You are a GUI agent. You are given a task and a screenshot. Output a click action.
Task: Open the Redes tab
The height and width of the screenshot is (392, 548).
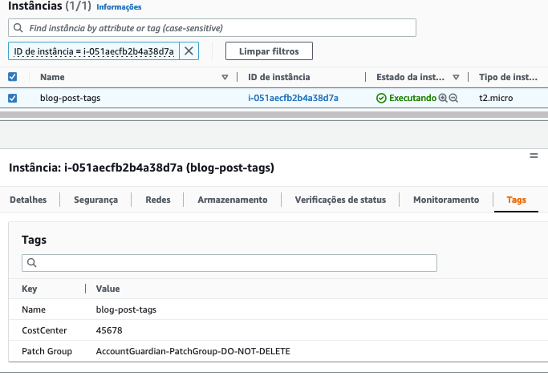click(158, 200)
